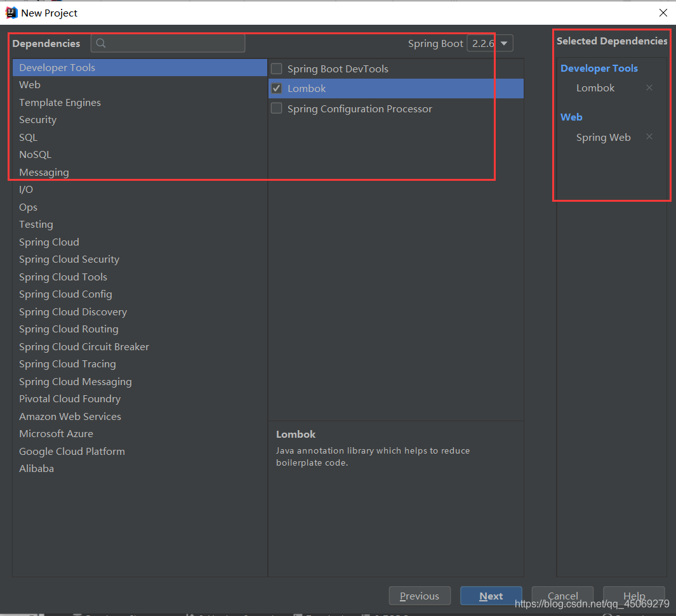This screenshot has width=676, height=616.
Task: Click the search magnifier icon in Dependencies
Action: (x=101, y=43)
